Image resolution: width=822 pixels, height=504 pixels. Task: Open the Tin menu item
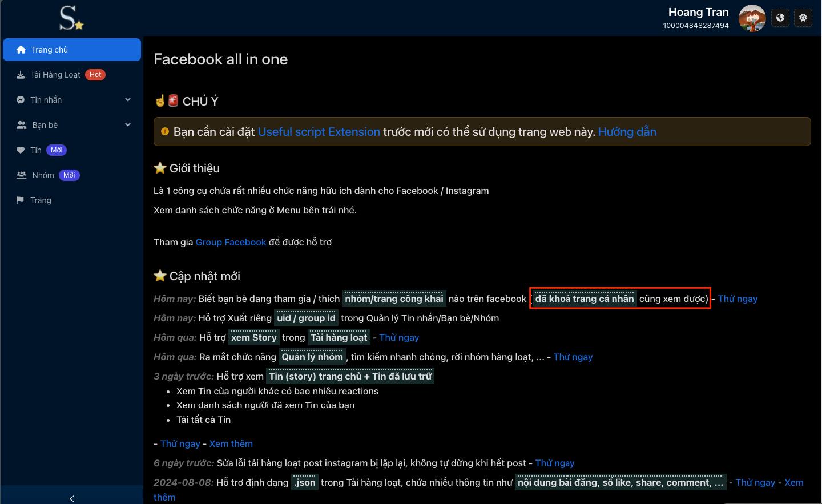[72, 150]
